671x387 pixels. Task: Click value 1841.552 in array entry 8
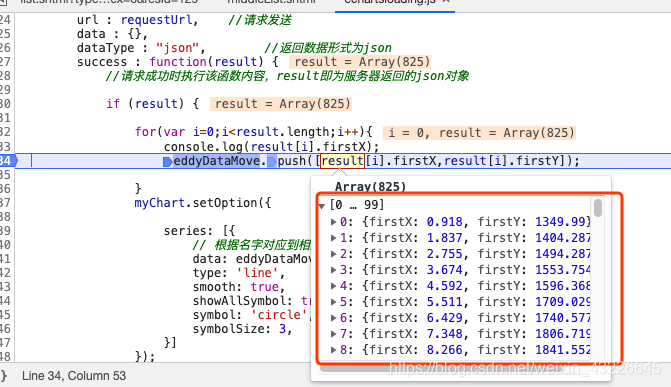tap(562, 350)
